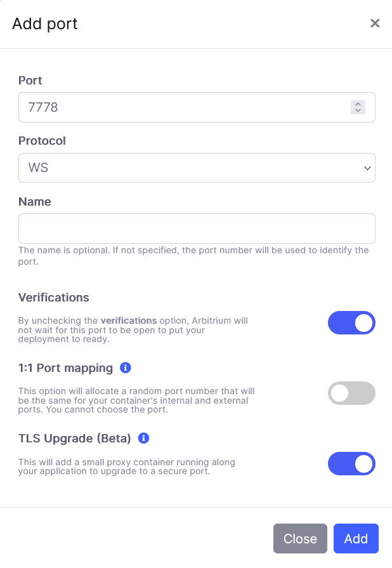Click the Verifications section heading
Viewport: 392px width, 568px height.
tap(54, 298)
